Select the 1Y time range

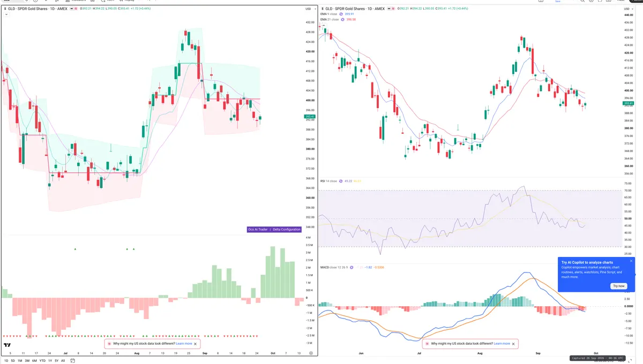[x=50, y=361]
